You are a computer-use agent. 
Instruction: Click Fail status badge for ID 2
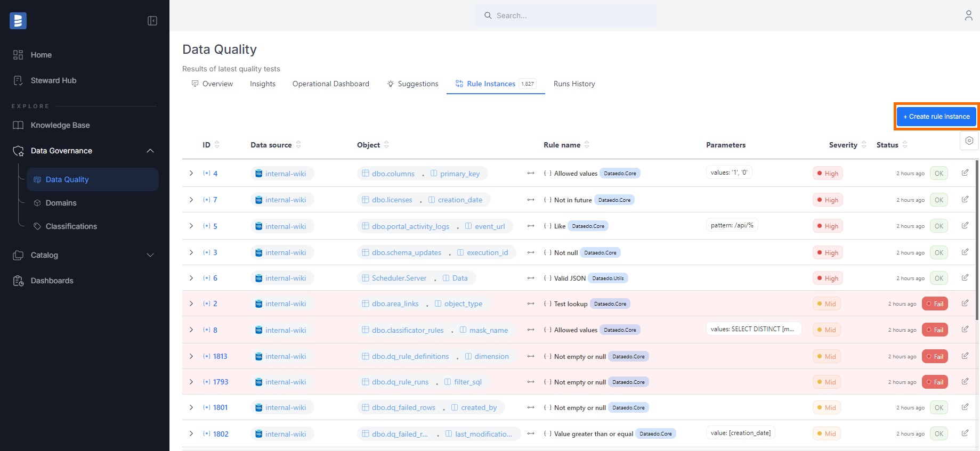click(935, 304)
